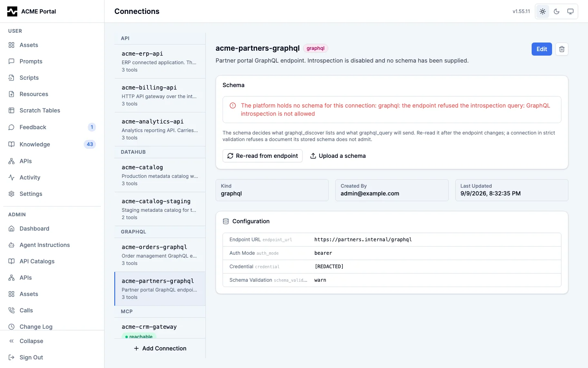The image size is (588, 368).
Task: Click the Scratch Tables icon
Action: [11, 110]
